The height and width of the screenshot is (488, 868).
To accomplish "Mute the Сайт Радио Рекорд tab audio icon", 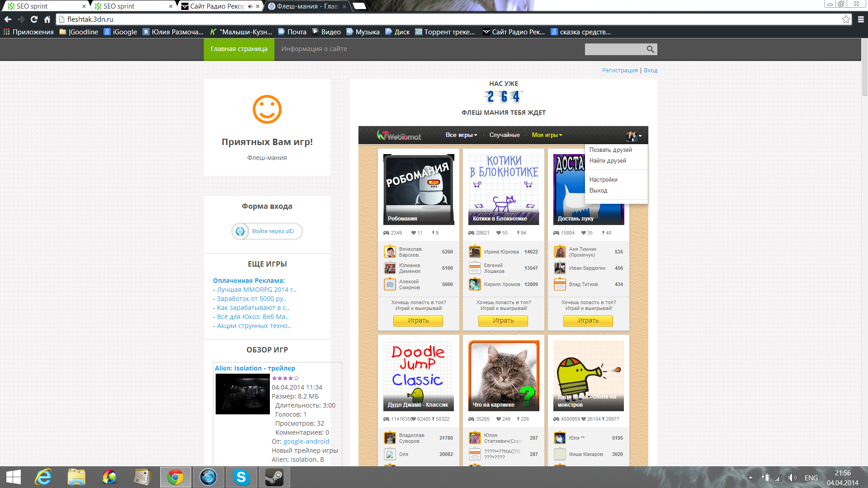I will click(x=250, y=6).
